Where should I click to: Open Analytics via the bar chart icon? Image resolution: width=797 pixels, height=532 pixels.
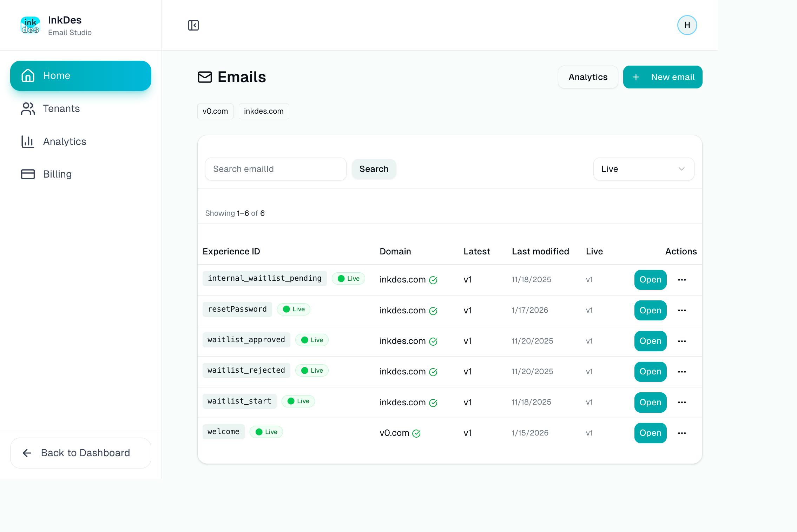pos(27,141)
